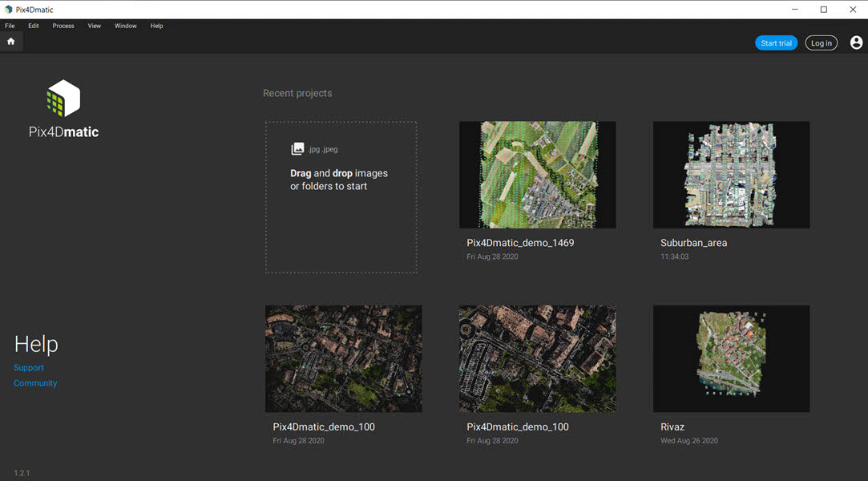Click the image icon in drop zone

pyautogui.click(x=297, y=149)
